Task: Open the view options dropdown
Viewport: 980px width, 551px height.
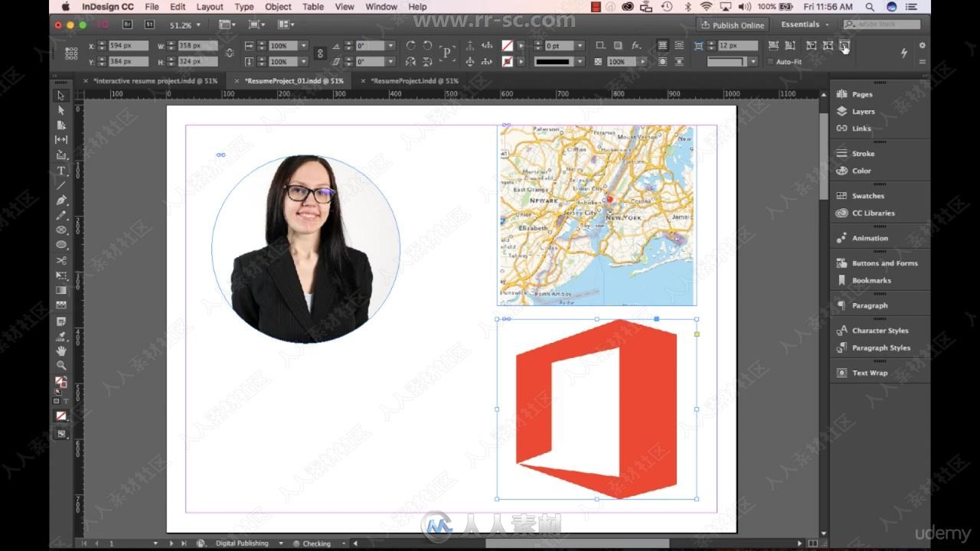Action: point(227,25)
